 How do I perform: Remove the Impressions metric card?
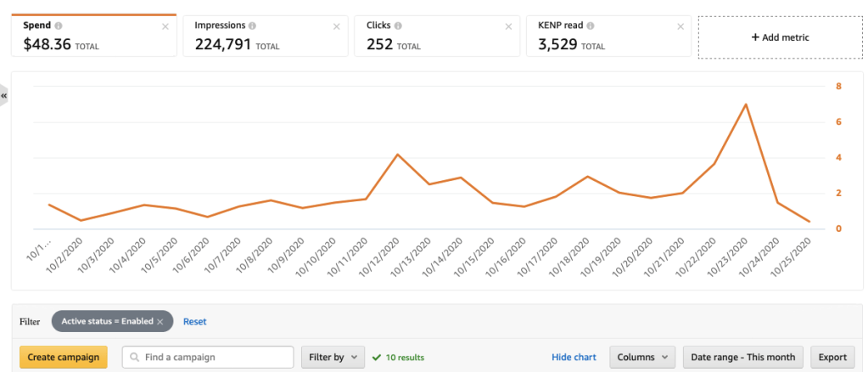336,26
